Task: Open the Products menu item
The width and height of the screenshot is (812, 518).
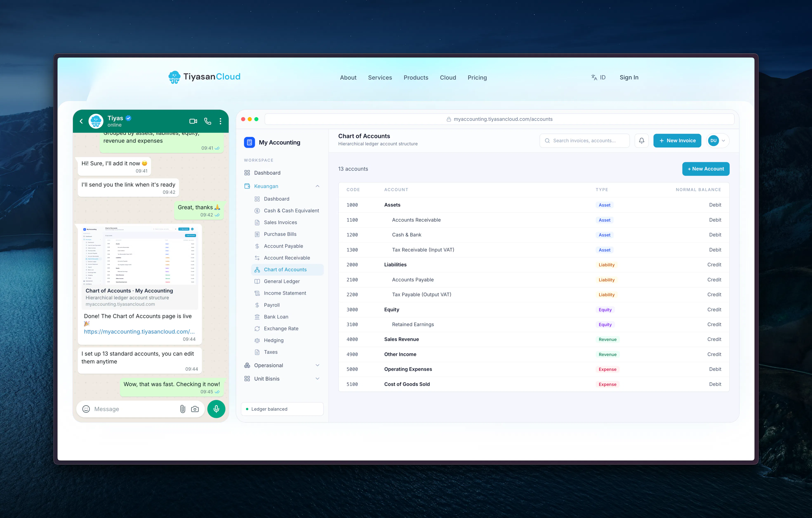Action: (x=416, y=78)
